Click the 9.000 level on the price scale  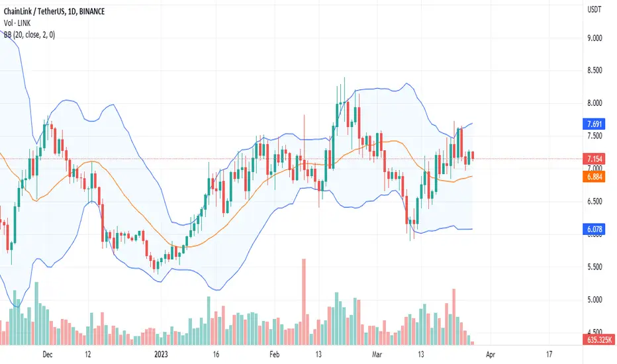click(x=594, y=38)
